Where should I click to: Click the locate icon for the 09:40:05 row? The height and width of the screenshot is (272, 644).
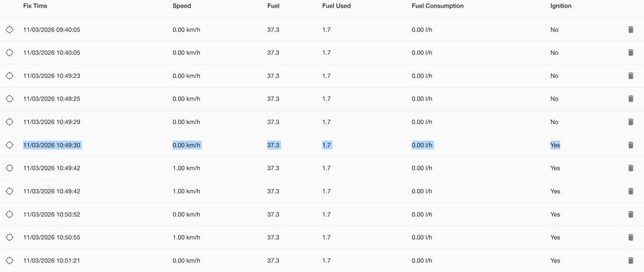(9, 30)
